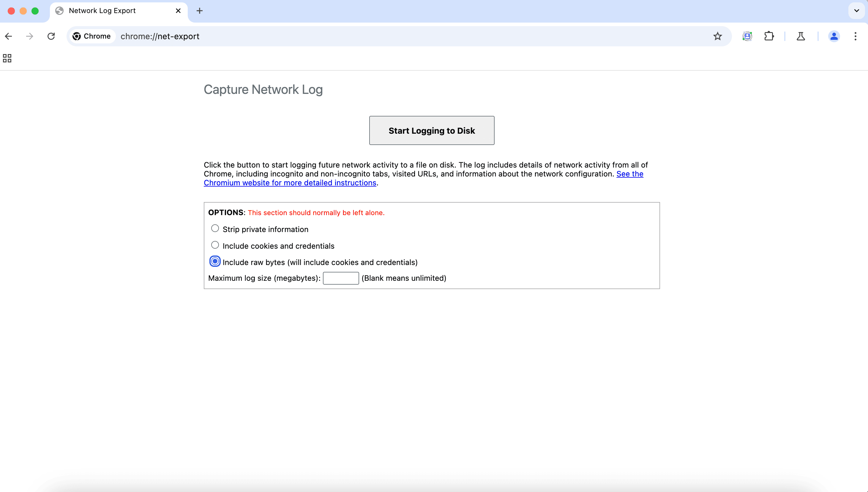Click the reload page icon
Viewport: 868px width, 492px height.
[x=51, y=36]
